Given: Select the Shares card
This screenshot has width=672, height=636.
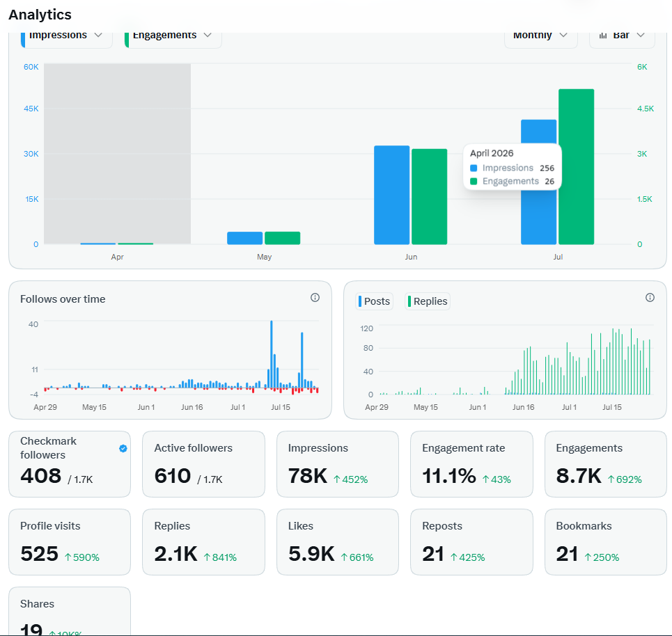Looking at the screenshot, I should (70, 612).
